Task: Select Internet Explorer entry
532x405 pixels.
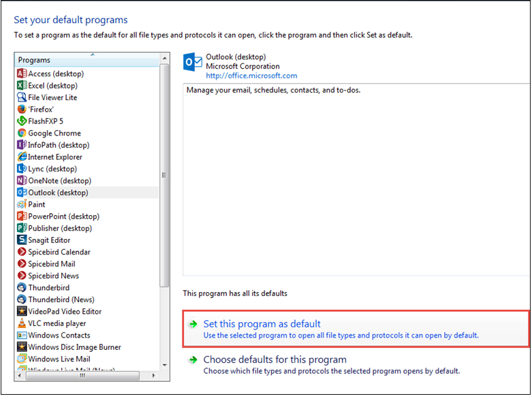Action: [x=55, y=157]
